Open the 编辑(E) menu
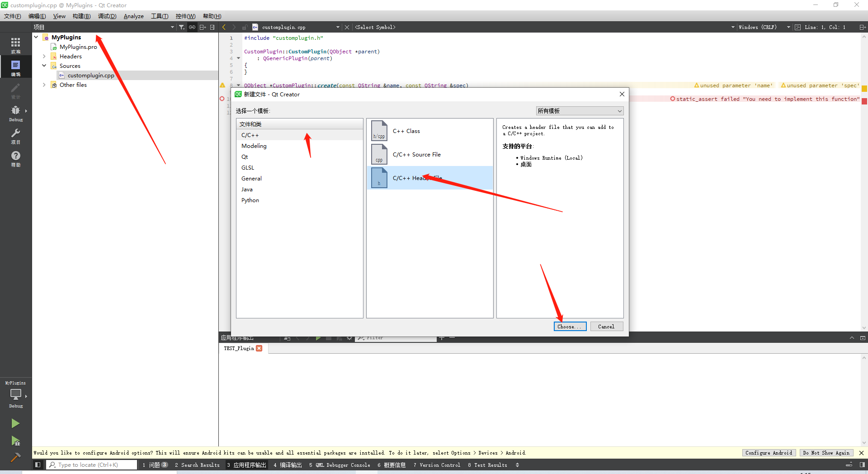Viewport: 868px width, 474px height. click(37, 16)
